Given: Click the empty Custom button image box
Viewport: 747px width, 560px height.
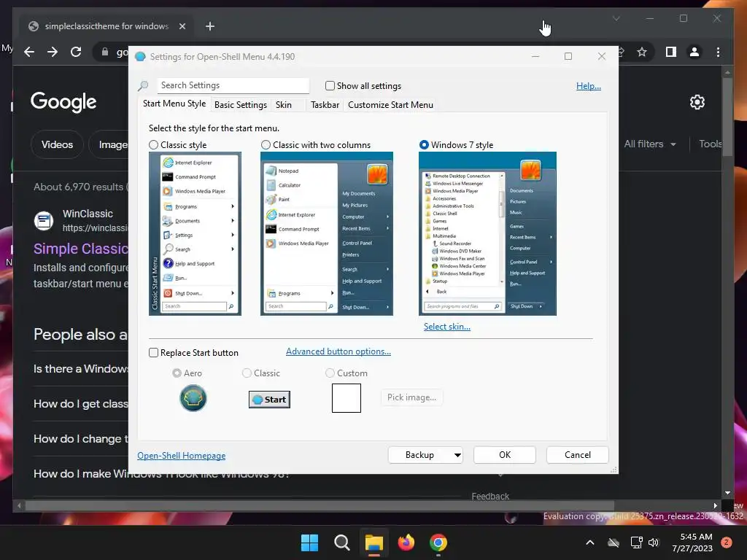Looking at the screenshot, I should 347,398.
